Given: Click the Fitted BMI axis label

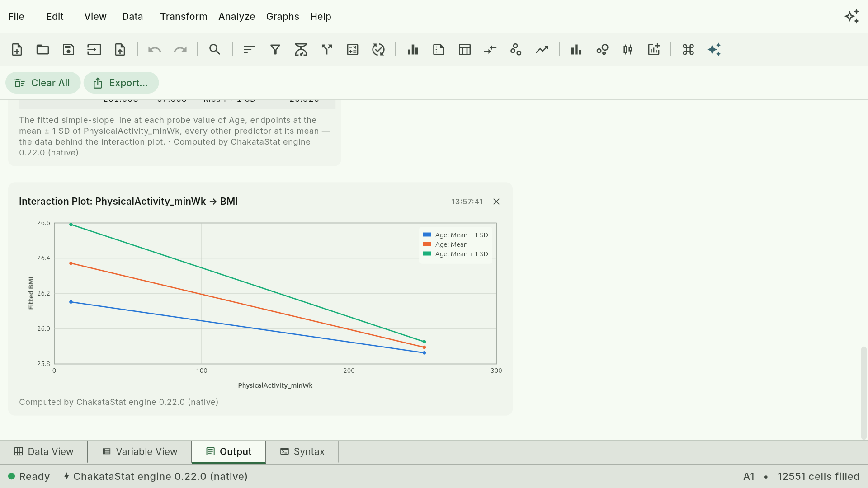Looking at the screenshot, I should tap(31, 293).
